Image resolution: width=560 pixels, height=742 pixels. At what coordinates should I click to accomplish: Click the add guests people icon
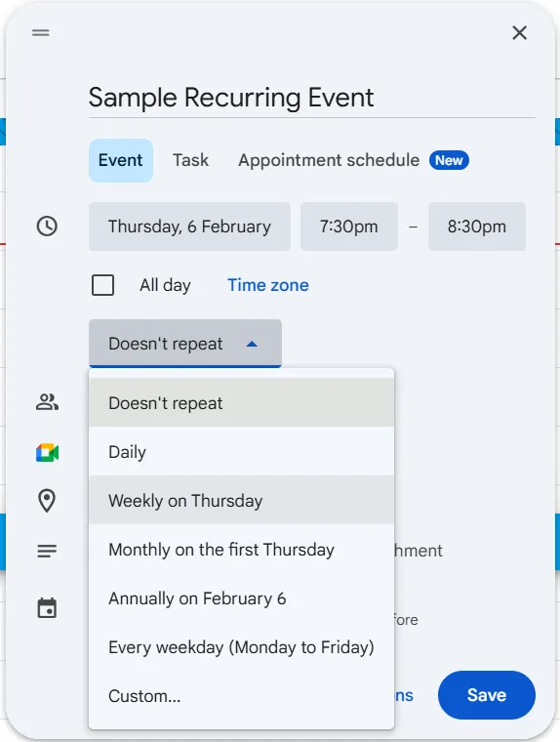(47, 402)
